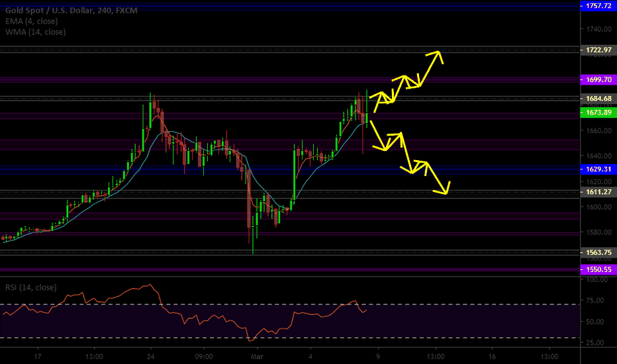Click the 1640.00 price axis value
The width and height of the screenshot is (617, 364).
click(598, 156)
